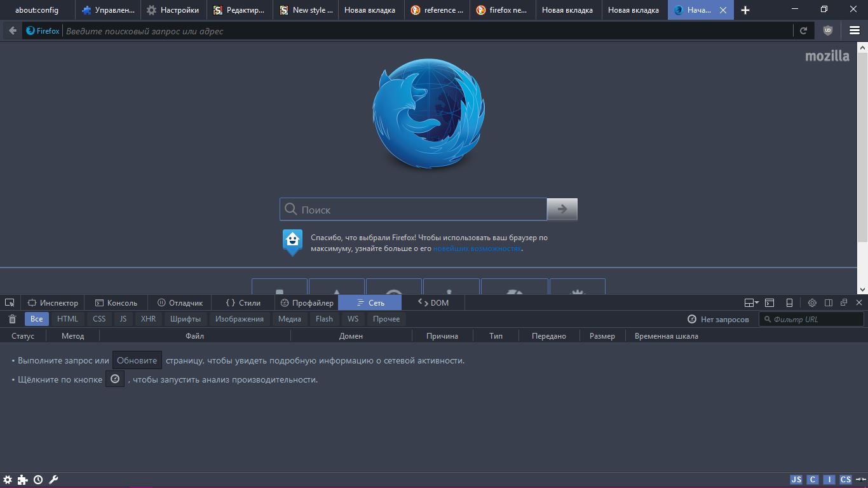Click the blue house snippet icon
This screenshot has width=868, height=488.
pyautogui.click(x=292, y=242)
